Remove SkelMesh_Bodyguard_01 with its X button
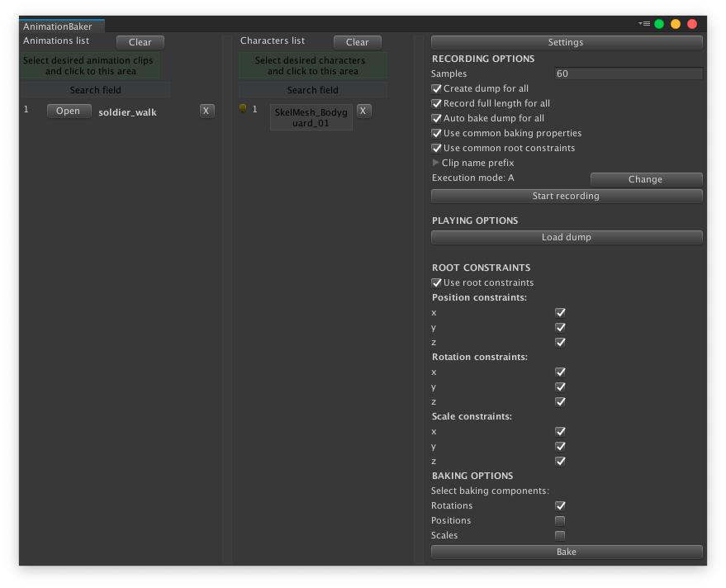The image size is (726, 588). point(363,111)
